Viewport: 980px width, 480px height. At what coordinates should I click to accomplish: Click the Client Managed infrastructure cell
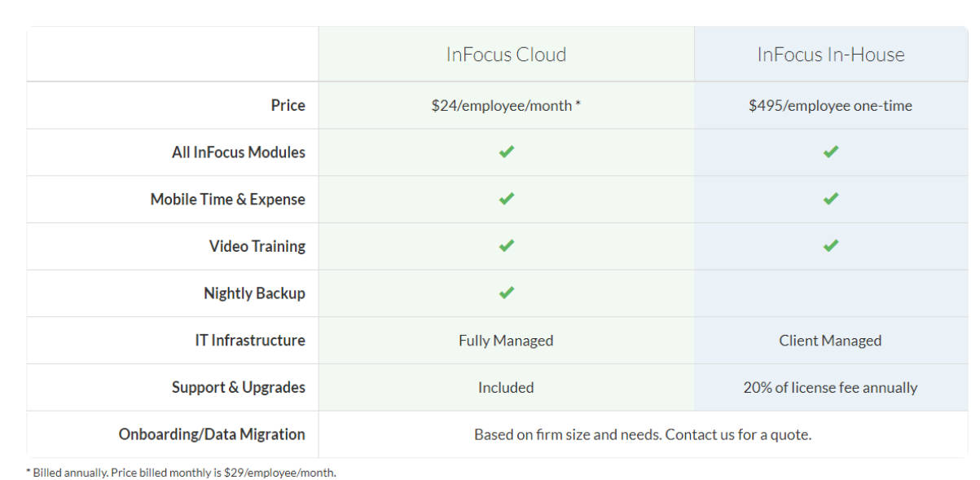830,341
